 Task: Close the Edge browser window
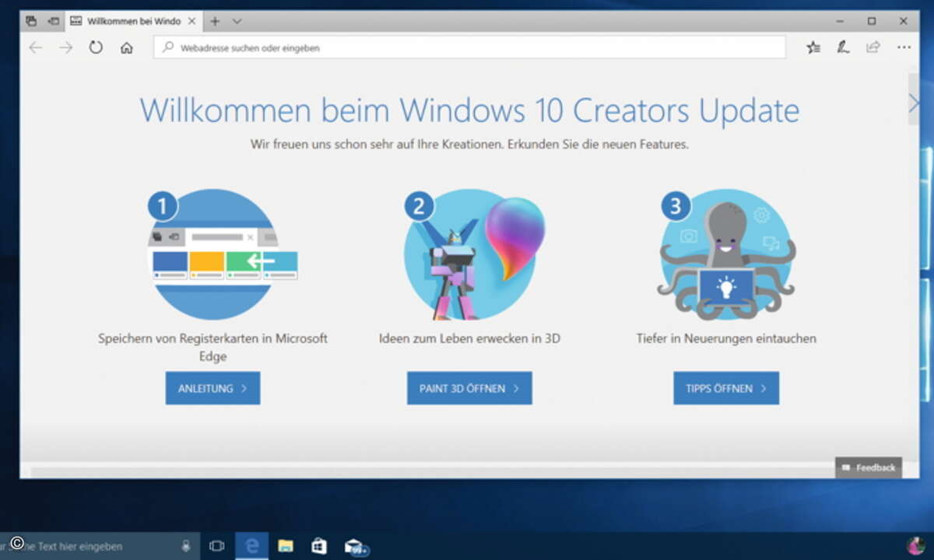(x=902, y=21)
